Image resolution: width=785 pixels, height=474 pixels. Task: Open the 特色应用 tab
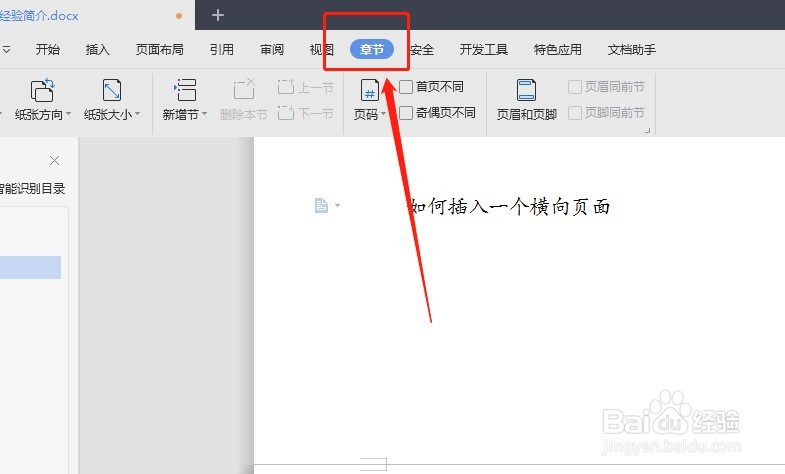pyautogui.click(x=558, y=50)
